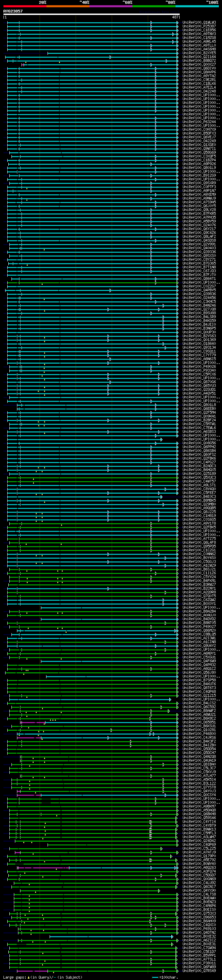The height and width of the screenshot is (980, 222).
Task: Pick the UniRef100_C8V4Q0 label
Action: (x=199, y=488)
